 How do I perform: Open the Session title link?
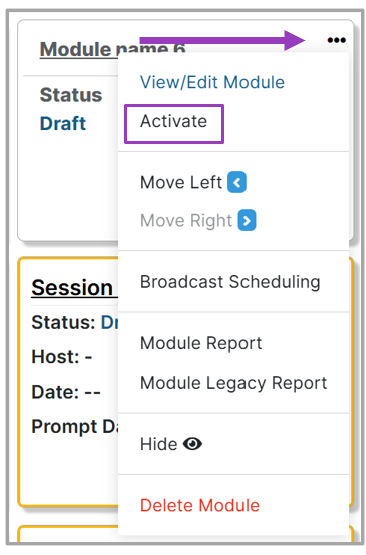75,287
